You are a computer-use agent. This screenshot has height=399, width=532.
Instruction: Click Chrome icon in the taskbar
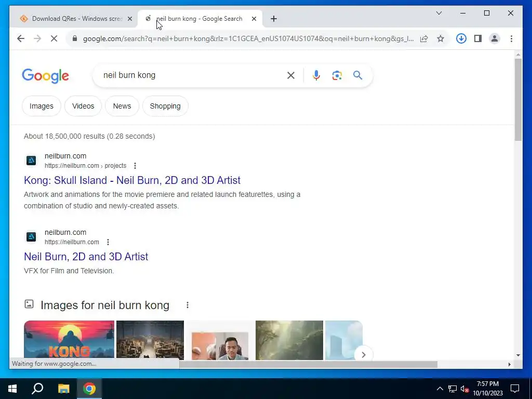(x=89, y=389)
